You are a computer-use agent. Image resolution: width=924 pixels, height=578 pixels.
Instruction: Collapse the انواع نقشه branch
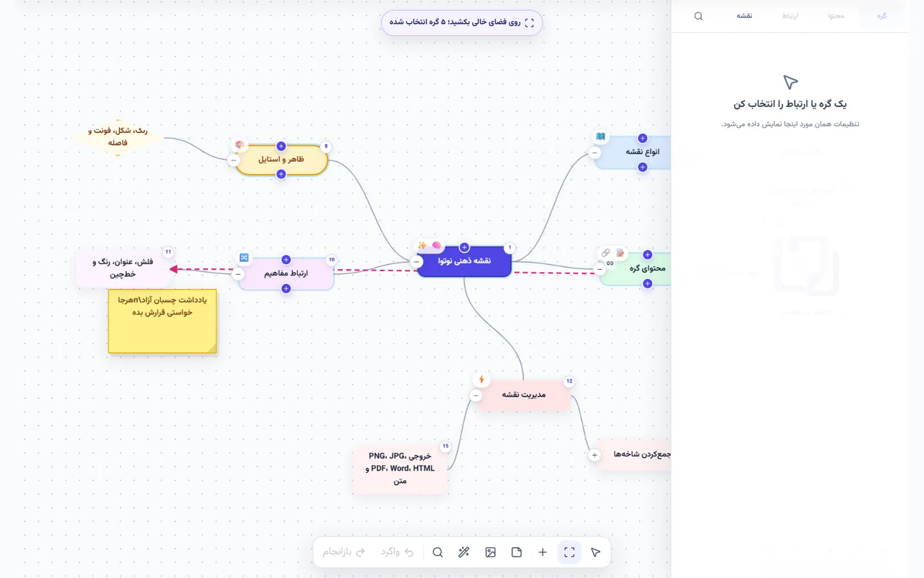tap(595, 153)
